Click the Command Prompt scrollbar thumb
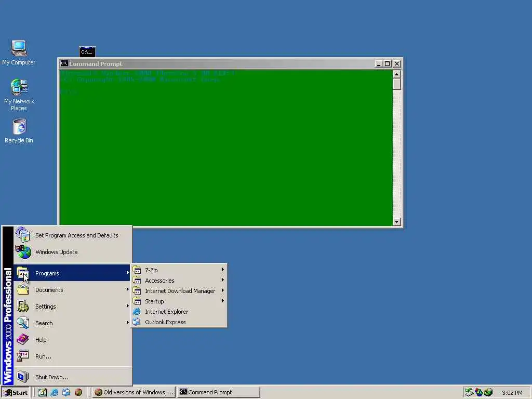 tap(396, 84)
